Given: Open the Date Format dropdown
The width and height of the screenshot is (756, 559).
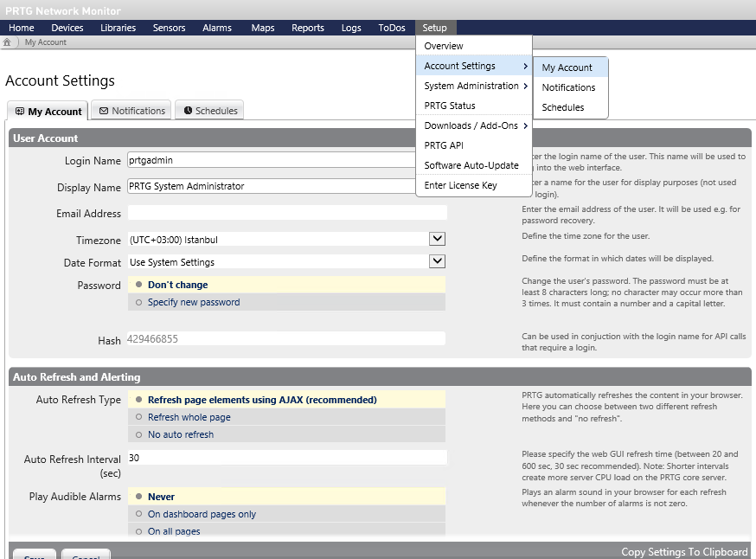Looking at the screenshot, I should click(x=438, y=261).
